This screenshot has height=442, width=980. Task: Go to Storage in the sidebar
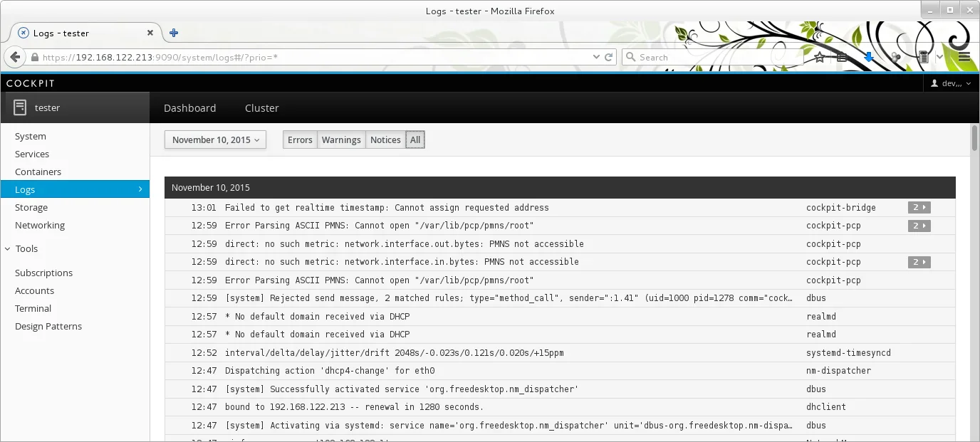(x=31, y=207)
